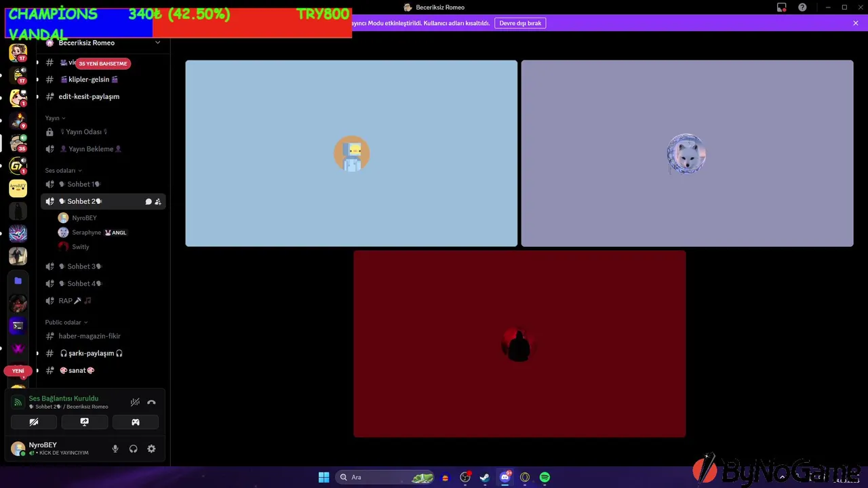Screen dimensions: 868x488
Task: Collapse the Yayın category
Action: click(x=56, y=118)
